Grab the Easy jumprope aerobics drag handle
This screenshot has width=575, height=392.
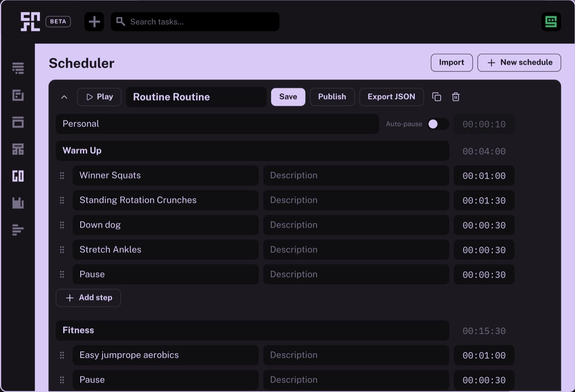point(62,355)
